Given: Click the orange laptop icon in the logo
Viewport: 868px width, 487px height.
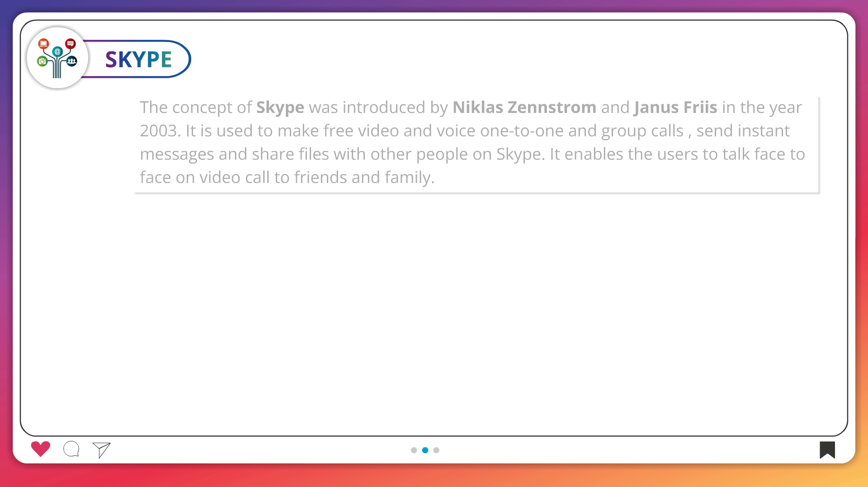Looking at the screenshot, I should 43,44.
